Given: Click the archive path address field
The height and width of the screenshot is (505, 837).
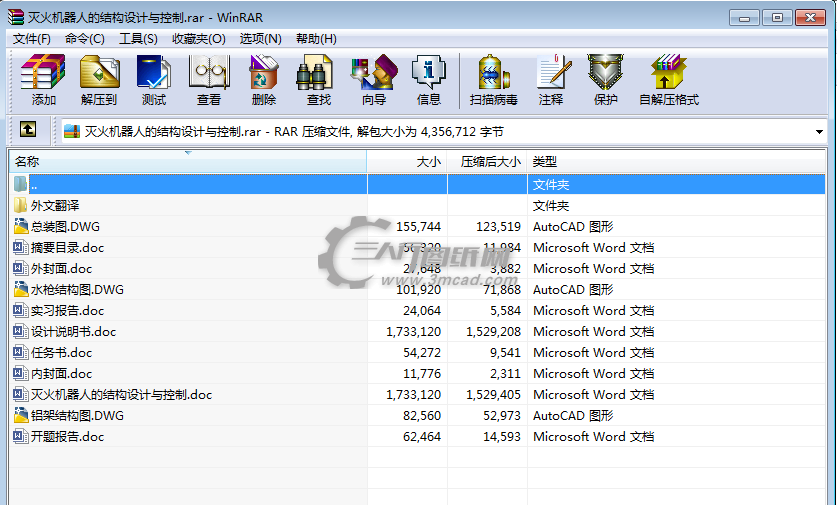Looking at the screenshot, I should coord(444,131).
